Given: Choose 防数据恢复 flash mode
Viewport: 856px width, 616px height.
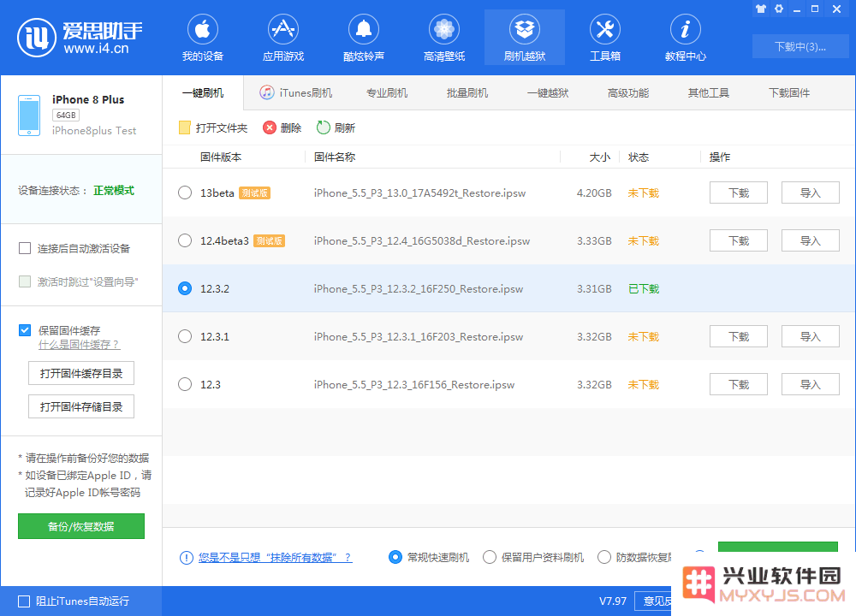Looking at the screenshot, I should coord(604,557).
